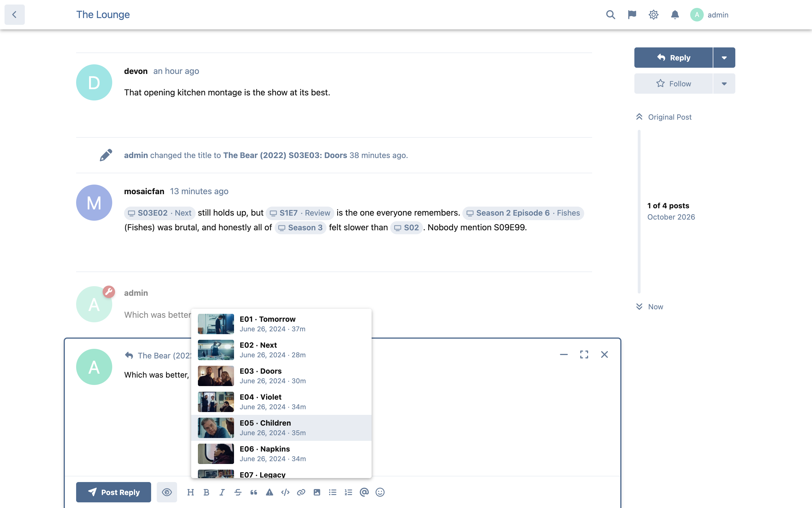Choose E03 · Doors episode
The height and width of the screenshot is (508, 812).
coord(281,376)
